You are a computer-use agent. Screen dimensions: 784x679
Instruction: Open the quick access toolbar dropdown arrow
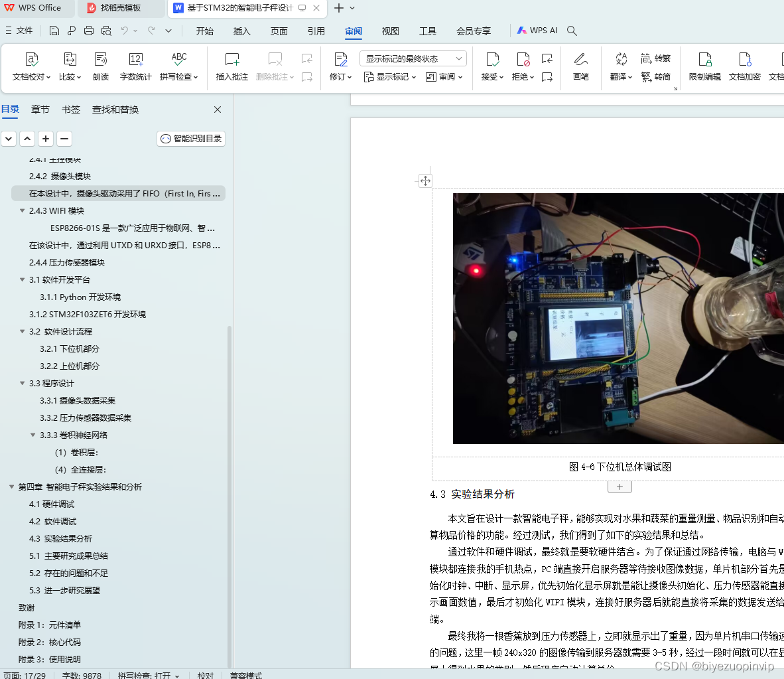pos(168,31)
